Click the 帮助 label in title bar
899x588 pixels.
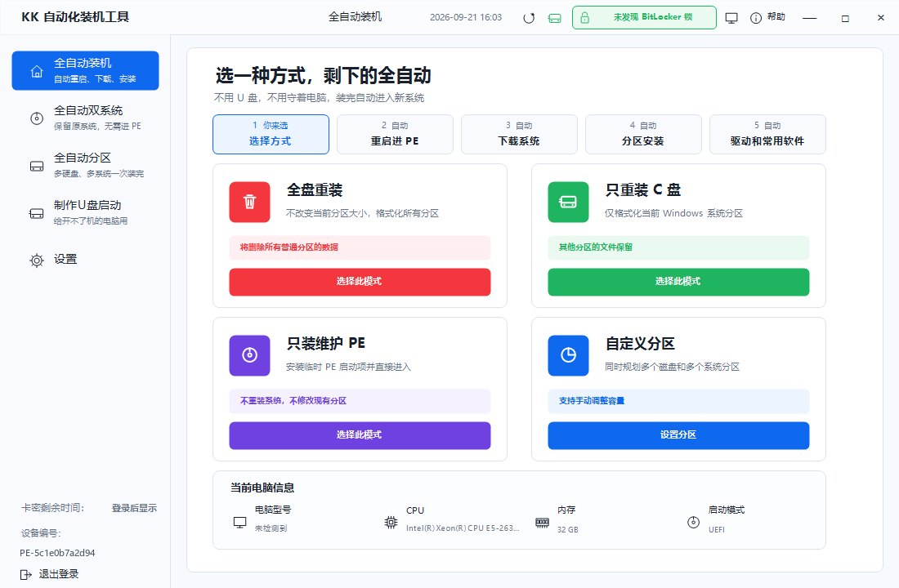click(776, 17)
